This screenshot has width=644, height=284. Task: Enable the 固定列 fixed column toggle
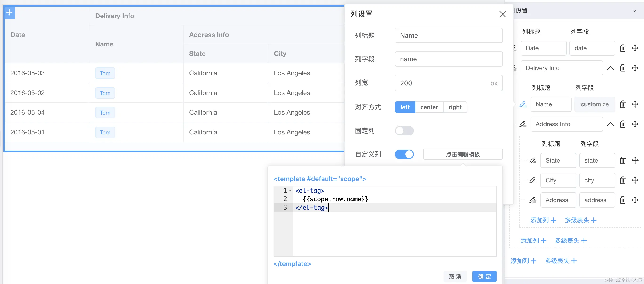click(404, 130)
